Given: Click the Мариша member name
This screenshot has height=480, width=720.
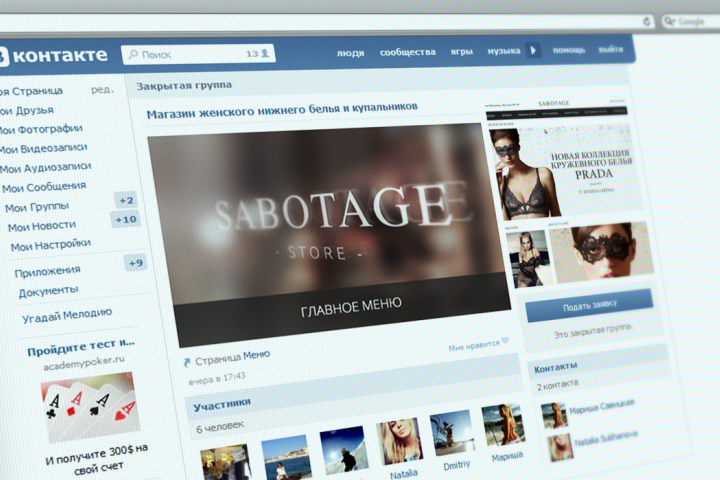Looking at the screenshot, I should [x=507, y=457].
